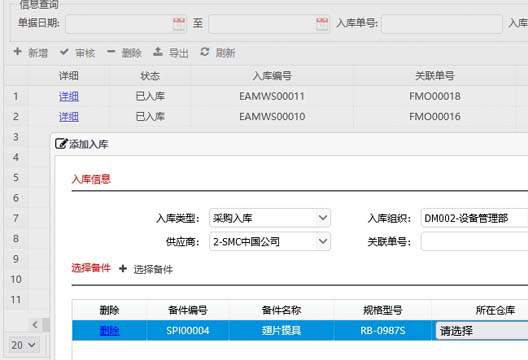The width and height of the screenshot is (528, 360).
Task: Sort by 关联单号 column header
Action: tap(435, 76)
